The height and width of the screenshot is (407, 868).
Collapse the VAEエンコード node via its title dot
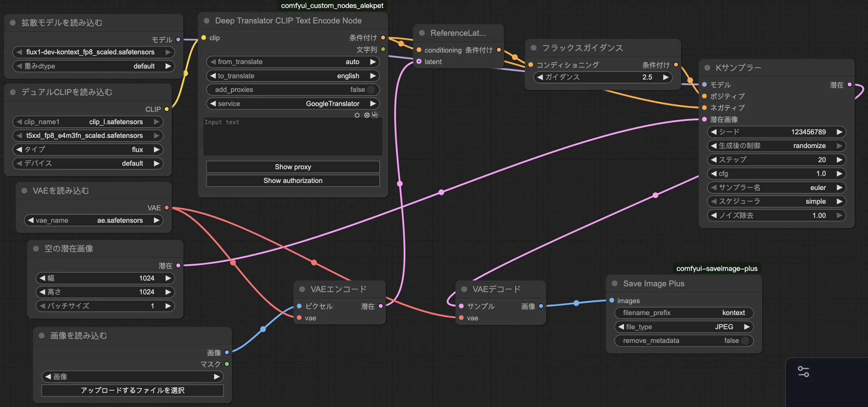pyautogui.click(x=302, y=289)
